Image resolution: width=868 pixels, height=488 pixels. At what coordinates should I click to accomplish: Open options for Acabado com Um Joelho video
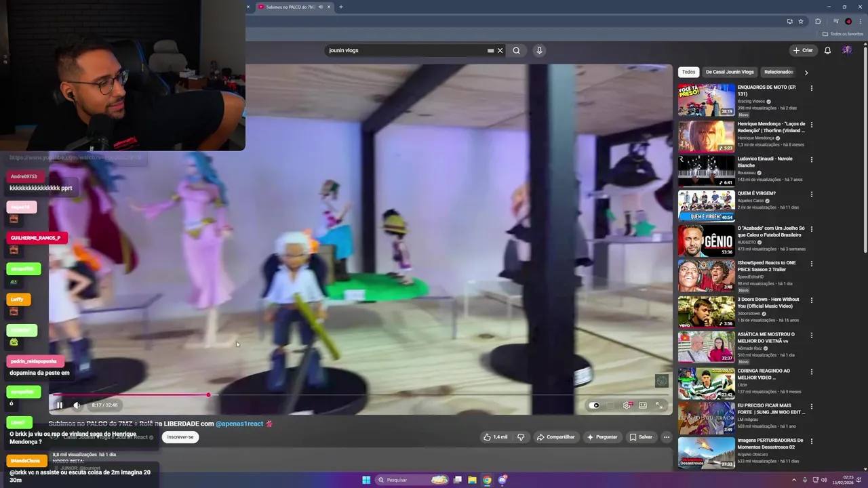click(x=811, y=229)
